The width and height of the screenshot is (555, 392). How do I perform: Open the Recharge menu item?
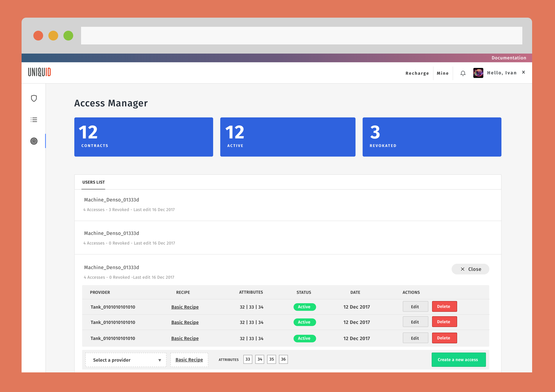(417, 73)
